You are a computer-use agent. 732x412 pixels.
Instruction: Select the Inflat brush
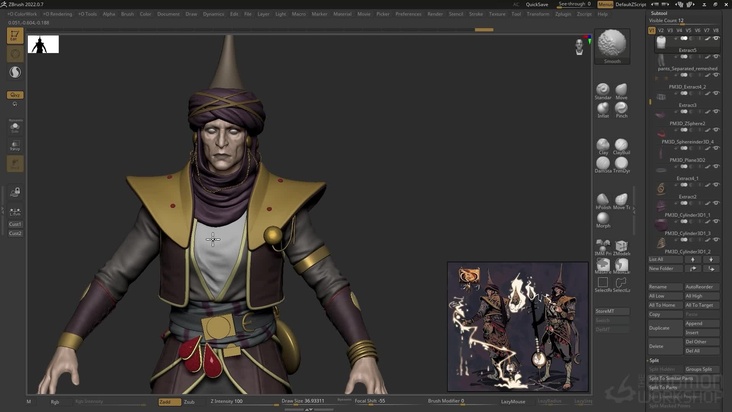tap(603, 110)
